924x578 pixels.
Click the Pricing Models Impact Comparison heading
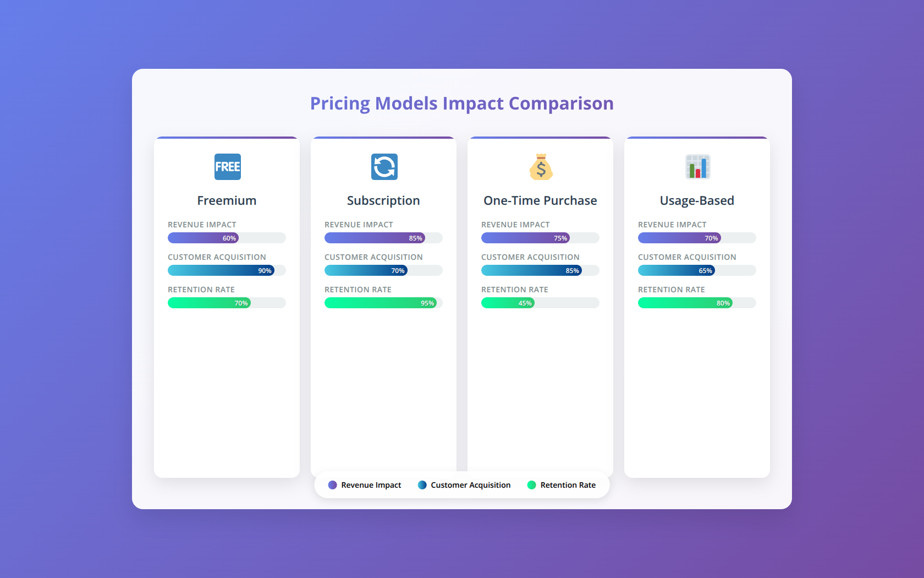(x=462, y=103)
